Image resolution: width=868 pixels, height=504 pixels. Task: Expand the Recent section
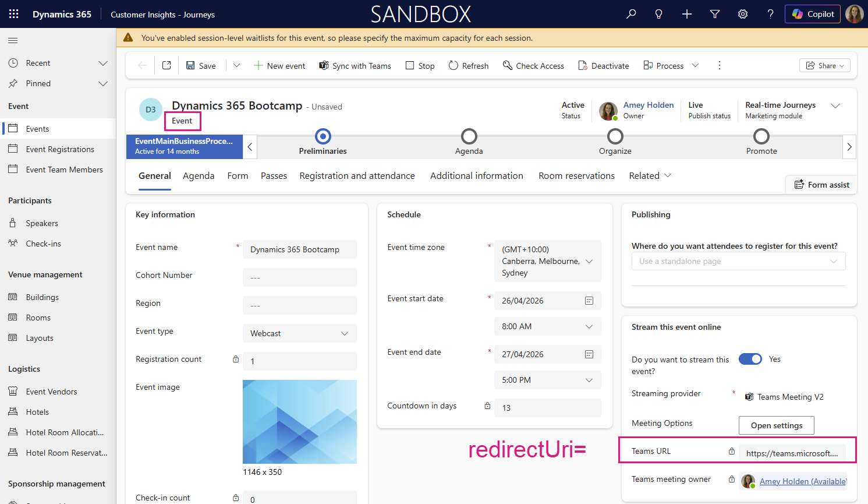point(103,63)
